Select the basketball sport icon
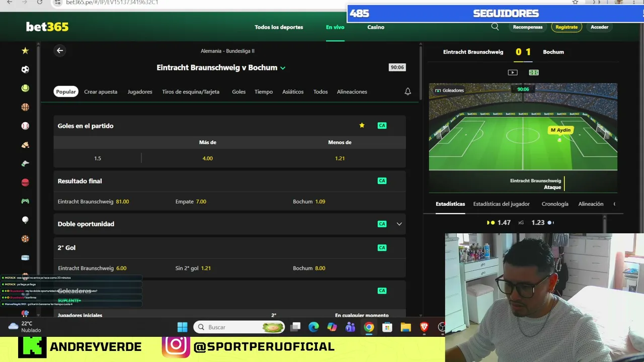The height and width of the screenshot is (362, 644). click(25, 107)
